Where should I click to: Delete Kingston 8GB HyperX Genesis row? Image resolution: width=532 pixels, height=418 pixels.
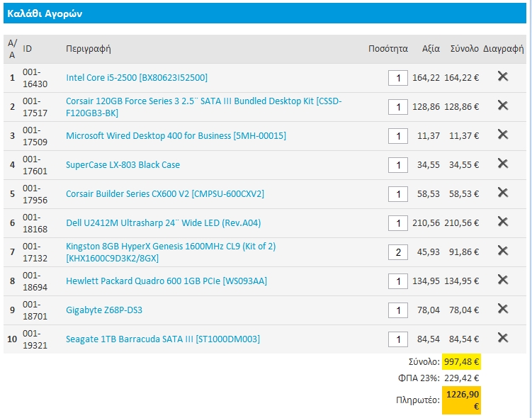point(503,251)
